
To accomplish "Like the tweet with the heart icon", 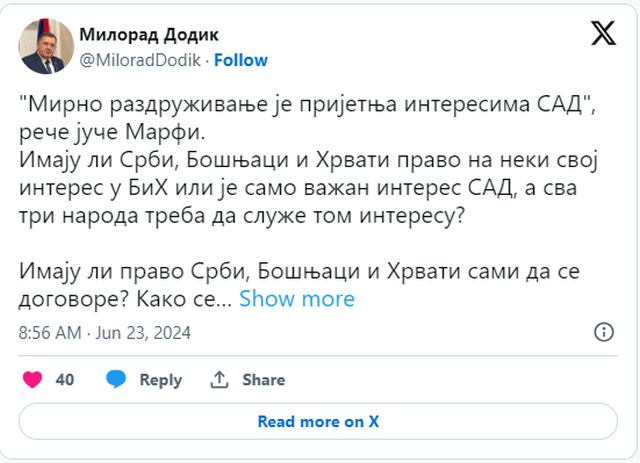I will (33, 380).
